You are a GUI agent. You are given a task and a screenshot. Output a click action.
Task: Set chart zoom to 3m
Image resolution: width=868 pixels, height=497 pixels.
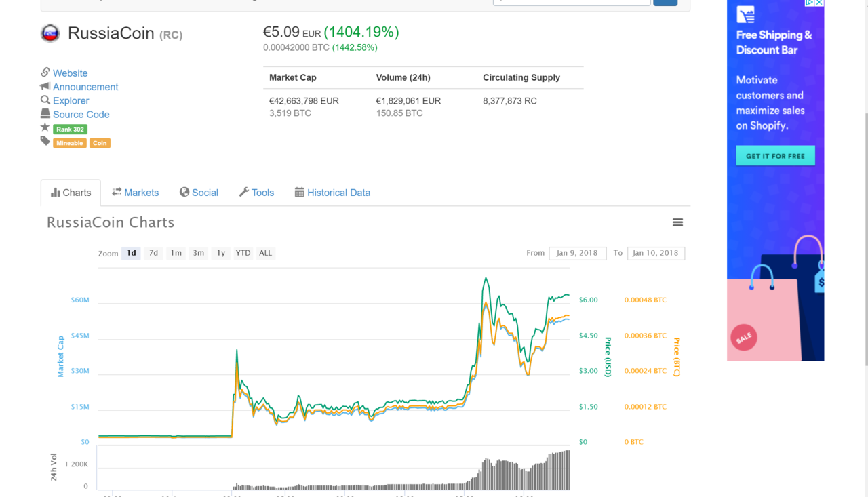198,253
